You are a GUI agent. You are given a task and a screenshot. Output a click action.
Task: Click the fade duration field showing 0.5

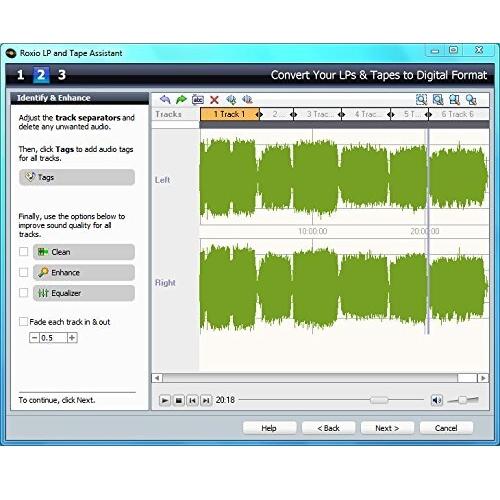click(53, 338)
